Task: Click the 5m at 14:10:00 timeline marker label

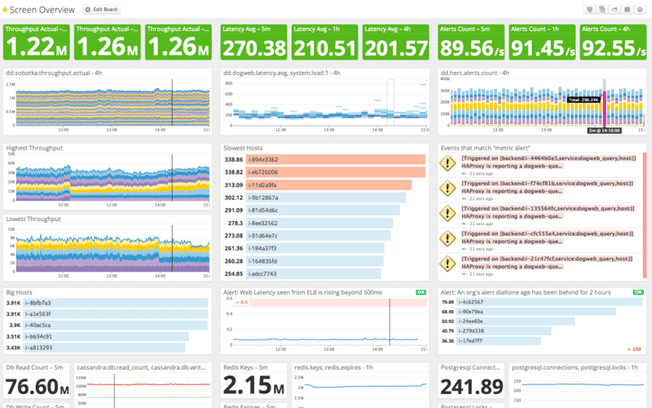Action: click(606, 130)
